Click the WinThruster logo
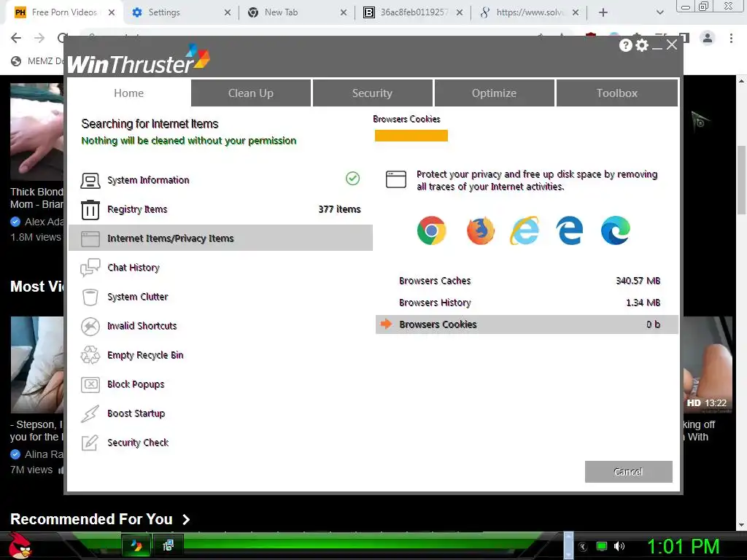Viewport: 747px width, 560px height. 138,60
